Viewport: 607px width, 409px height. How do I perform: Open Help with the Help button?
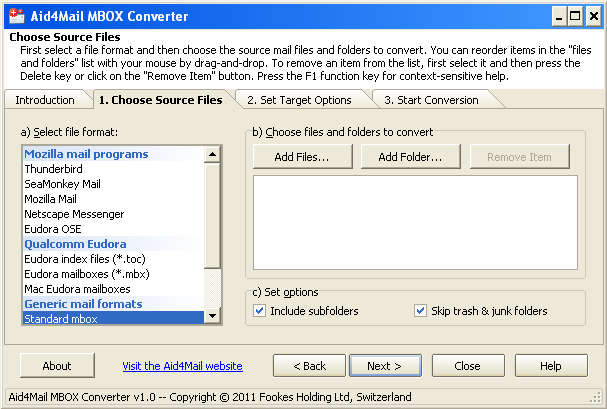click(x=551, y=366)
